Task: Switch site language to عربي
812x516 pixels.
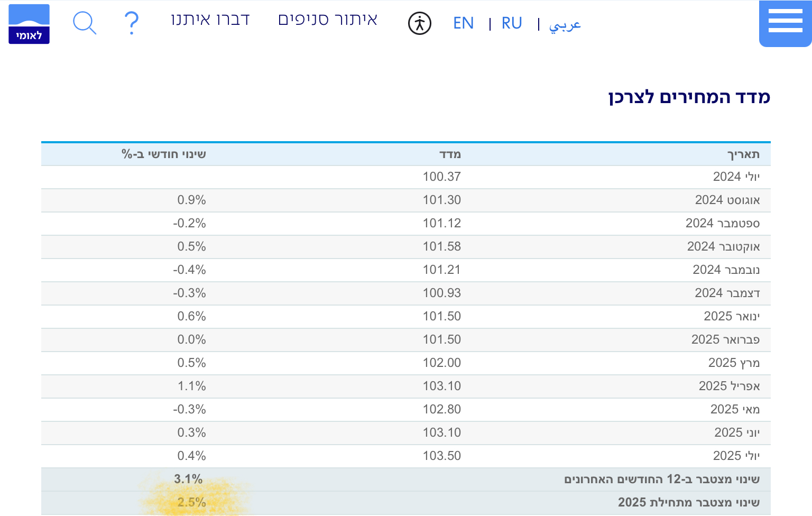Action: [x=565, y=24]
